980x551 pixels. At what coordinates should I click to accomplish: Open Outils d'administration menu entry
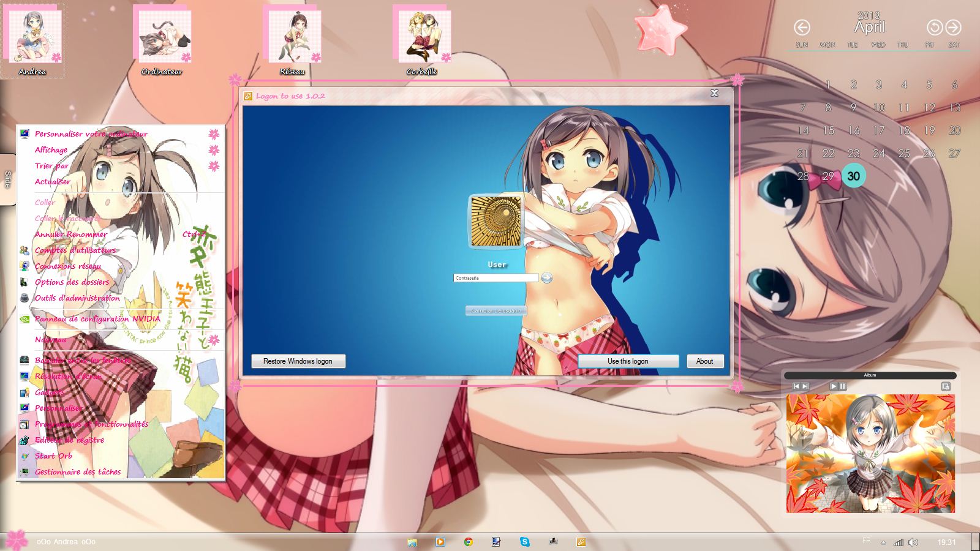point(121,298)
